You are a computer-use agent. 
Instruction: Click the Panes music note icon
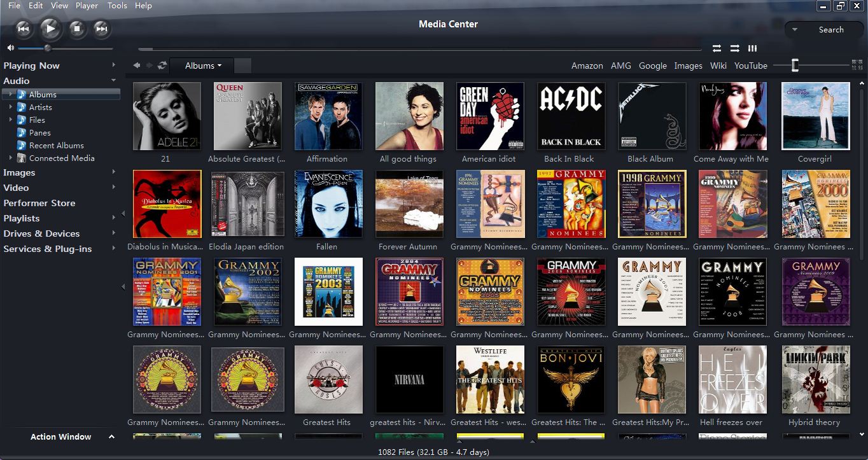[x=22, y=132]
